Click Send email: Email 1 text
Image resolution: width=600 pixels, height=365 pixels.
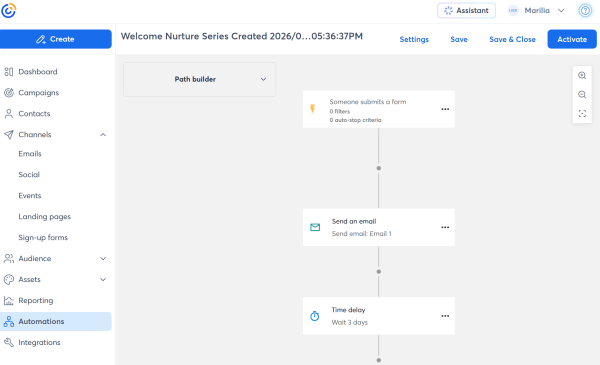(362, 234)
